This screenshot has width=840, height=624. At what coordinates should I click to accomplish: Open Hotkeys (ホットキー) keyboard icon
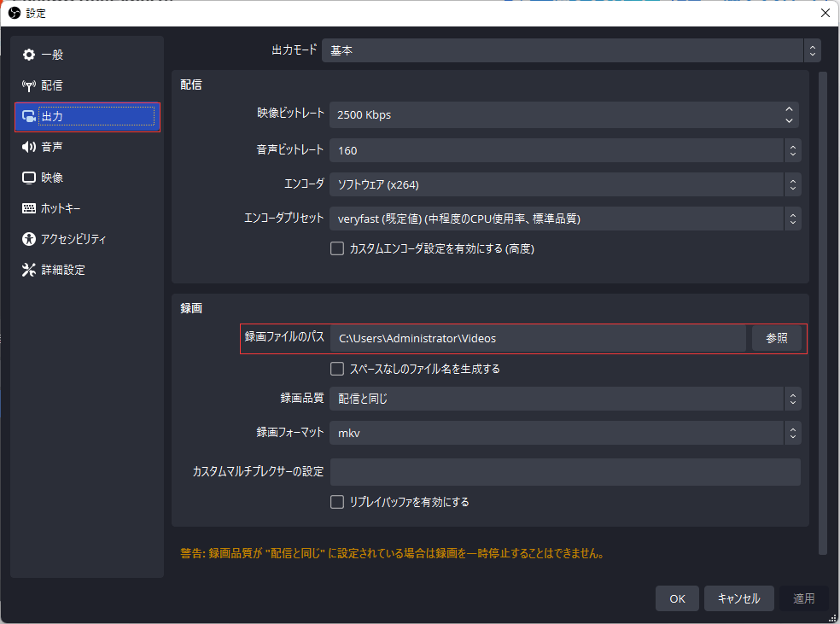coord(29,208)
